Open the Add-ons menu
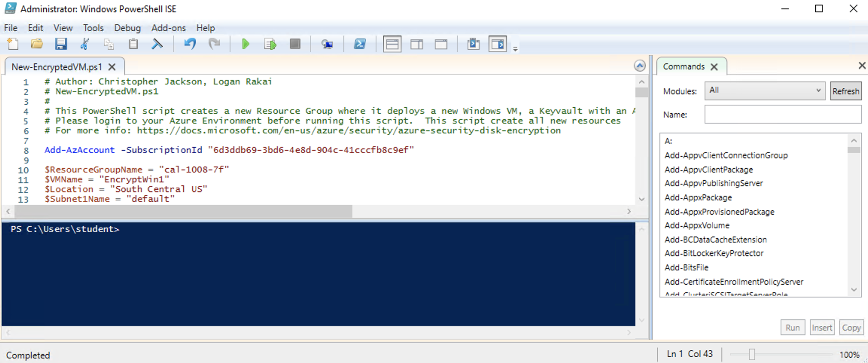The width and height of the screenshot is (868, 363). [x=168, y=28]
